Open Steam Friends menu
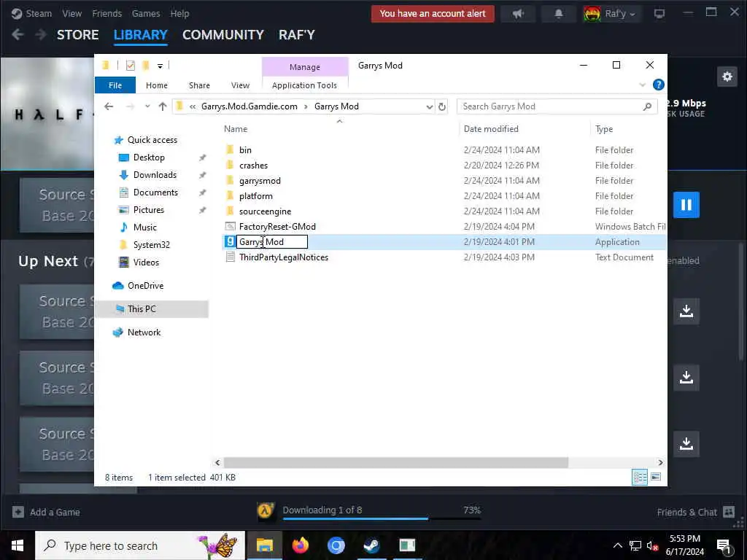Image resolution: width=747 pixels, height=560 pixels. tap(107, 13)
